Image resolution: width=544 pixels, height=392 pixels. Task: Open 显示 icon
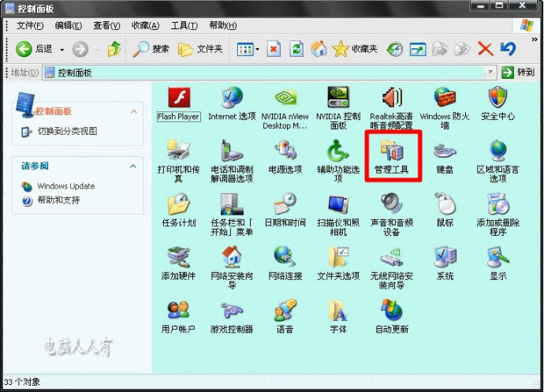point(497,263)
